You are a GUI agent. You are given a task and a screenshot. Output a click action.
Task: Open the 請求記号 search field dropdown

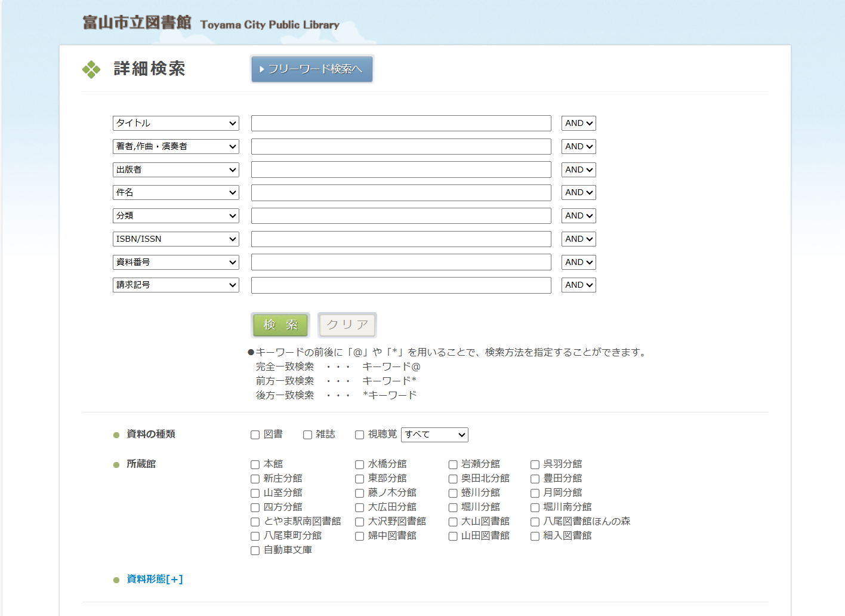[x=175, y=285]
